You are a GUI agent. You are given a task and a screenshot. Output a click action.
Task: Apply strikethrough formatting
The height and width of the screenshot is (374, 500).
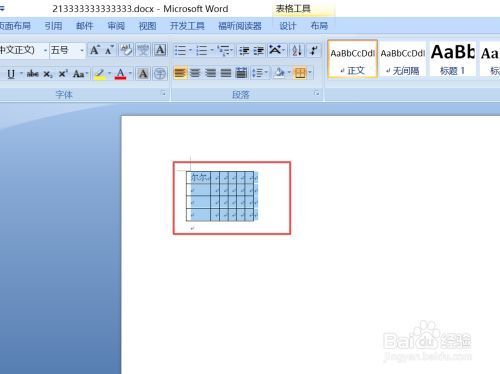[32, 73]
